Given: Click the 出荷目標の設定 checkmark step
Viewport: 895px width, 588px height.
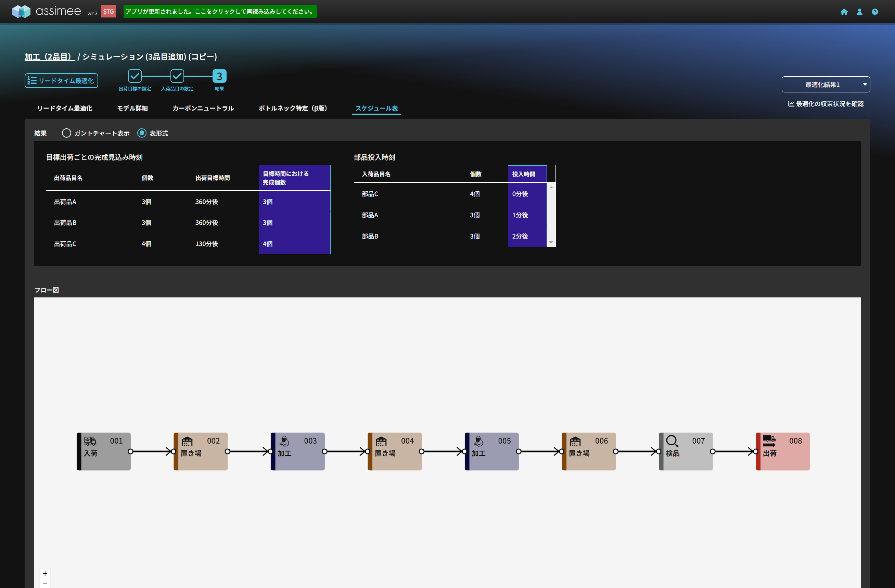Looking at the screenshot, I should point(135,76).
